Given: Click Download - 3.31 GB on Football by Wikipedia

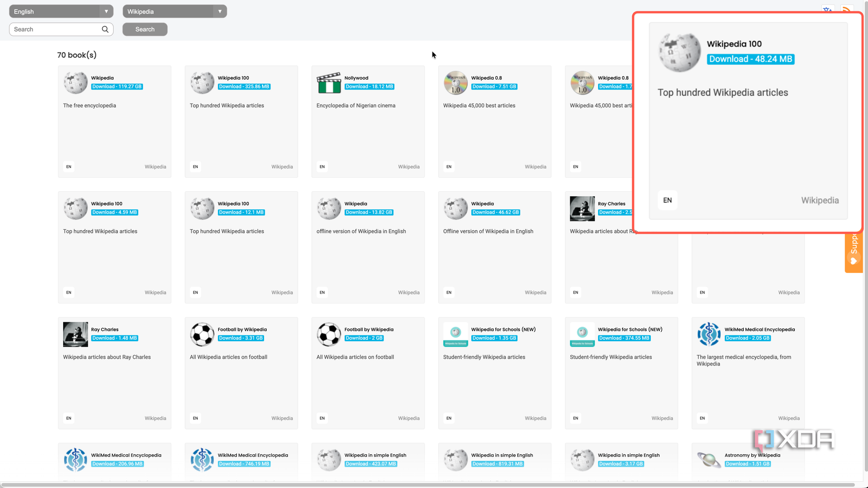Looking at the screenshot, I should 241,338.
